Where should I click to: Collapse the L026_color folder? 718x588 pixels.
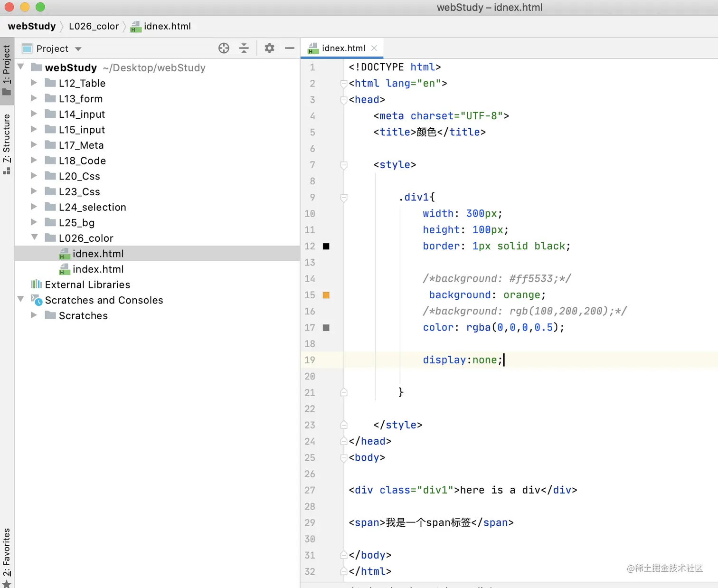[x=34, y=237]
